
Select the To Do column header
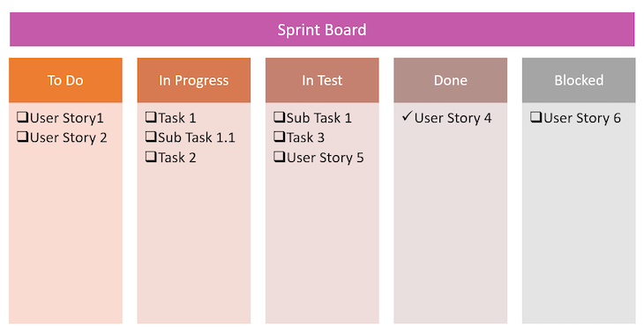pos(65,80)
